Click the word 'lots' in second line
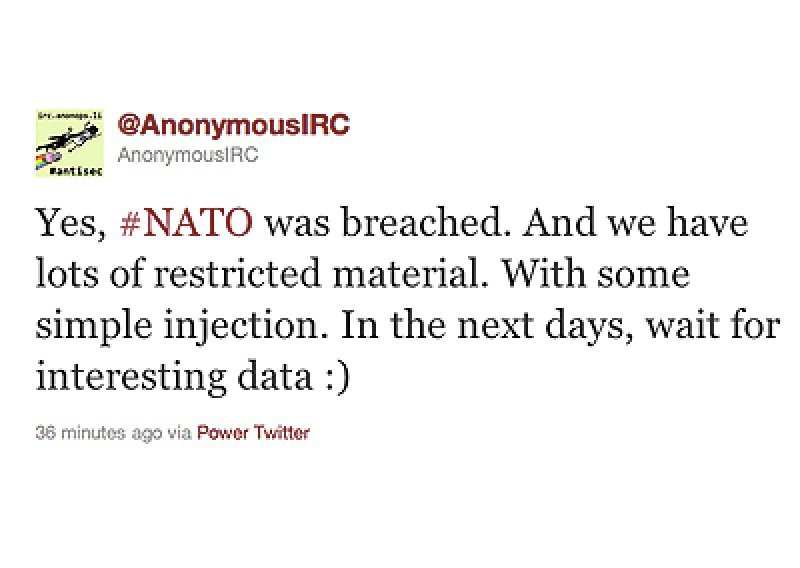The height and width of the screenshot is (568, 800). [x=67, y=273]
